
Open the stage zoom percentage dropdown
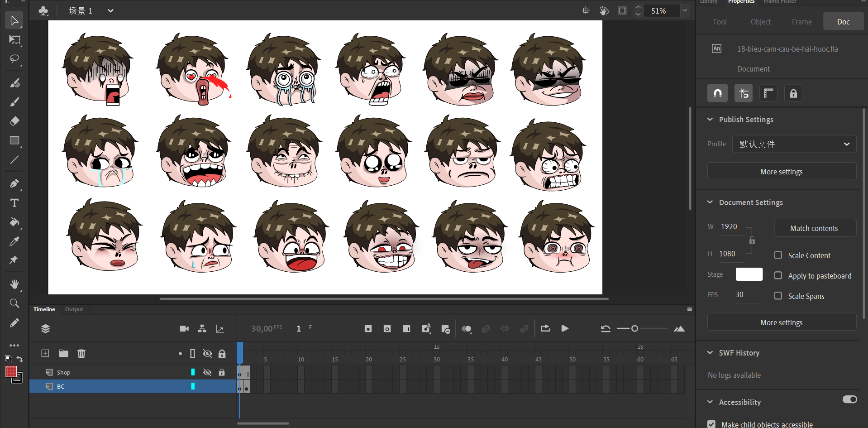point(685,11)
